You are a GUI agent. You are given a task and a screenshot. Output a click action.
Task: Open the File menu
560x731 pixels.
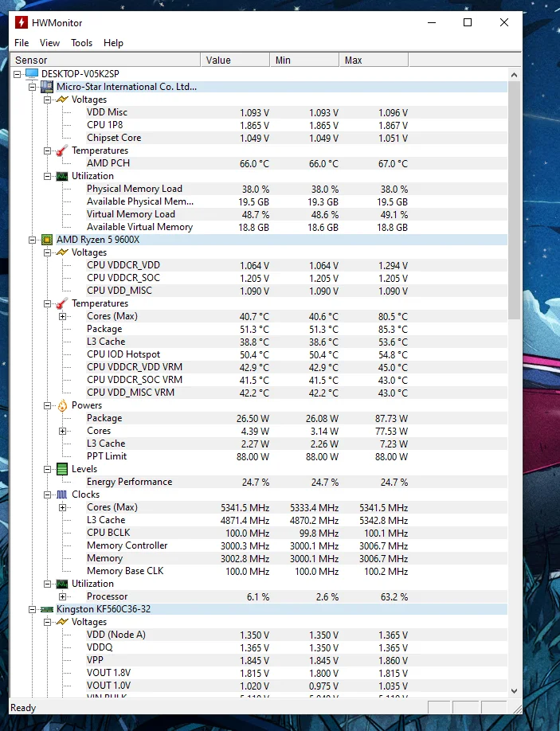[x=22, y=43]
